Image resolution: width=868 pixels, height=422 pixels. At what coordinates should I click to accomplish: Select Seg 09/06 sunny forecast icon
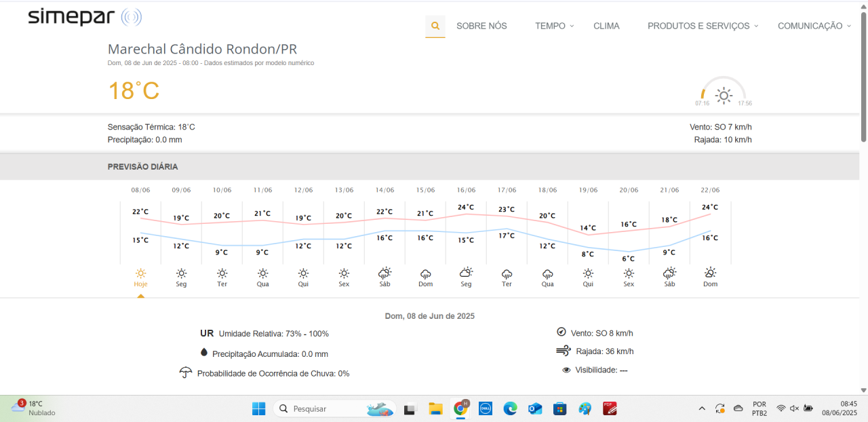click(181, 273)
